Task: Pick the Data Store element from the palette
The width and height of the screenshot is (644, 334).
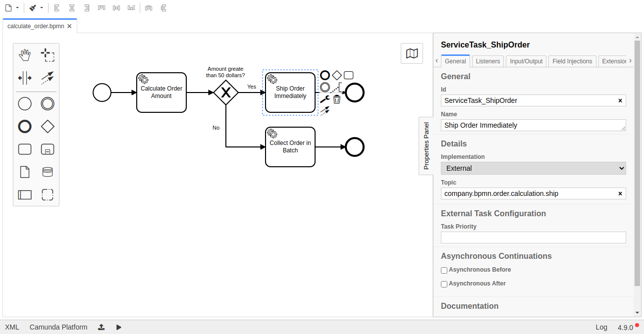Action: coord(48,172)
